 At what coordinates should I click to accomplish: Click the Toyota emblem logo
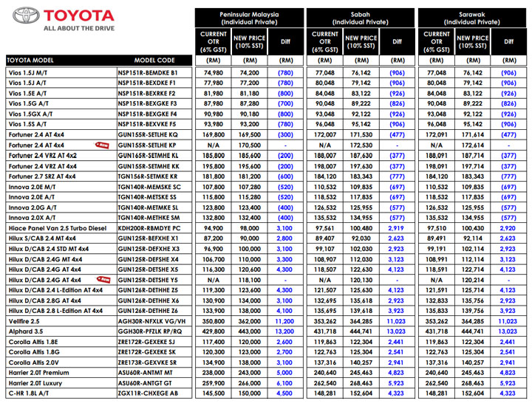point(26,16)
